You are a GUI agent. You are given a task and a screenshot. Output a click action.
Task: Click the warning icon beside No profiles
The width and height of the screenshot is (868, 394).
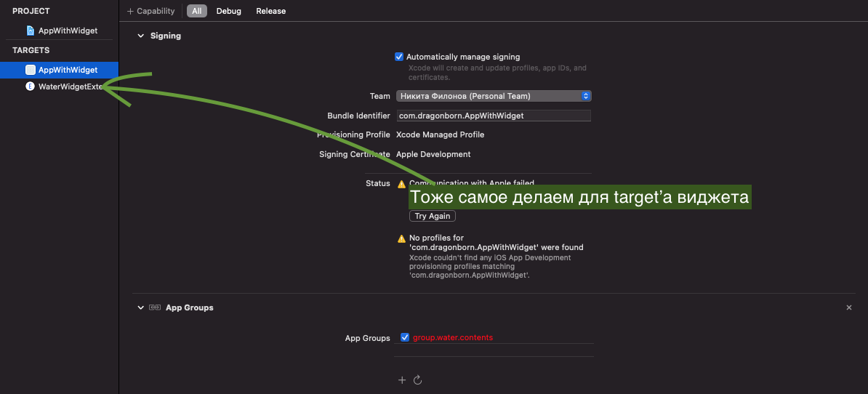402,238
